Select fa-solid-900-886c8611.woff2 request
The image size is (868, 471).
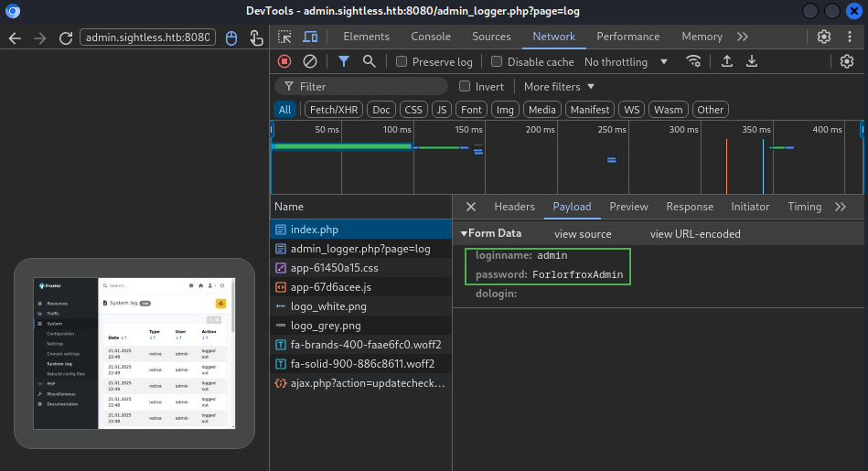361,364
